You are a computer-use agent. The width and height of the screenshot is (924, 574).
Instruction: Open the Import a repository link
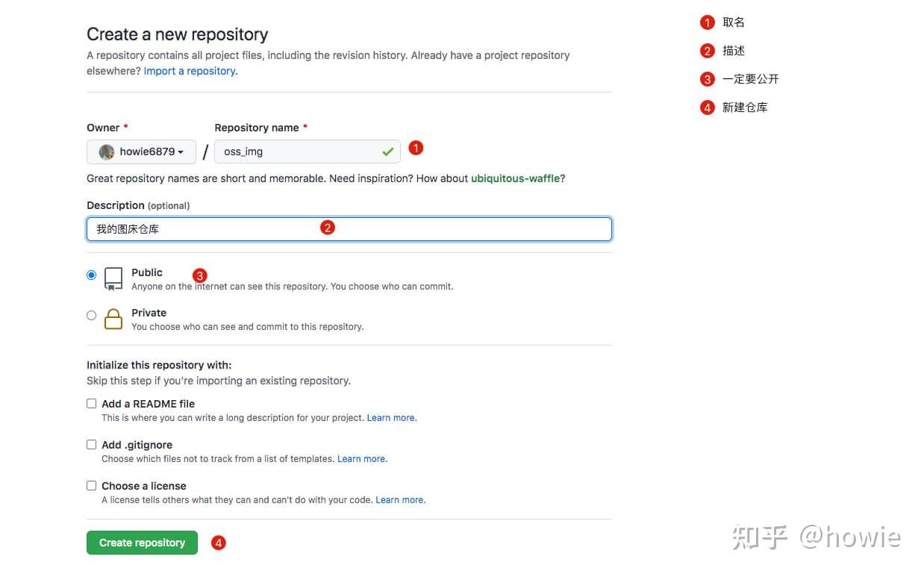190,71
